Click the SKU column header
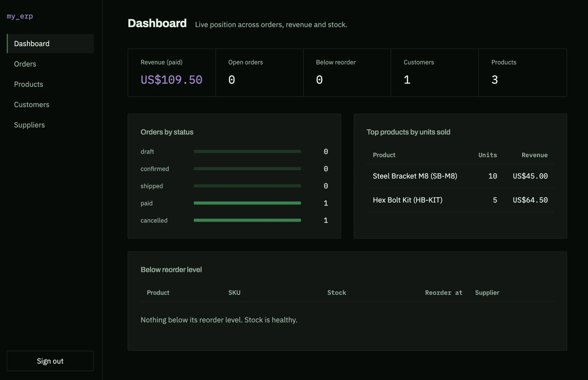 pyautogui.click(x=234, y=293)
